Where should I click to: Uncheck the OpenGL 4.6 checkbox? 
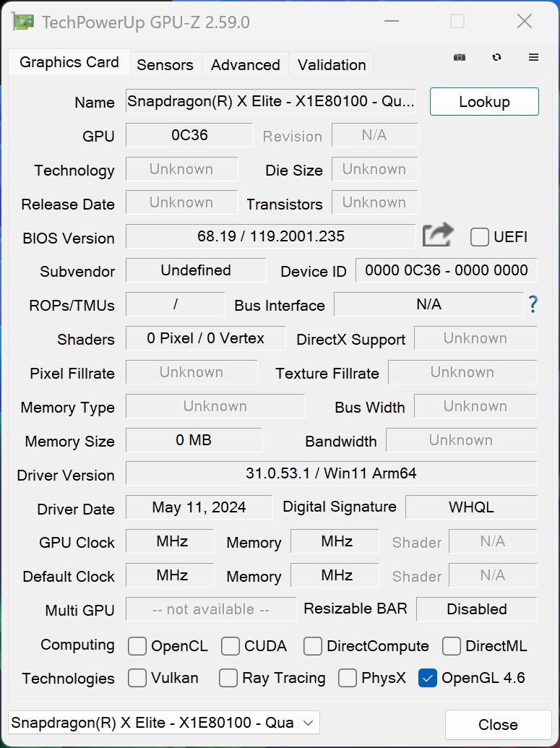coord(427,679)
